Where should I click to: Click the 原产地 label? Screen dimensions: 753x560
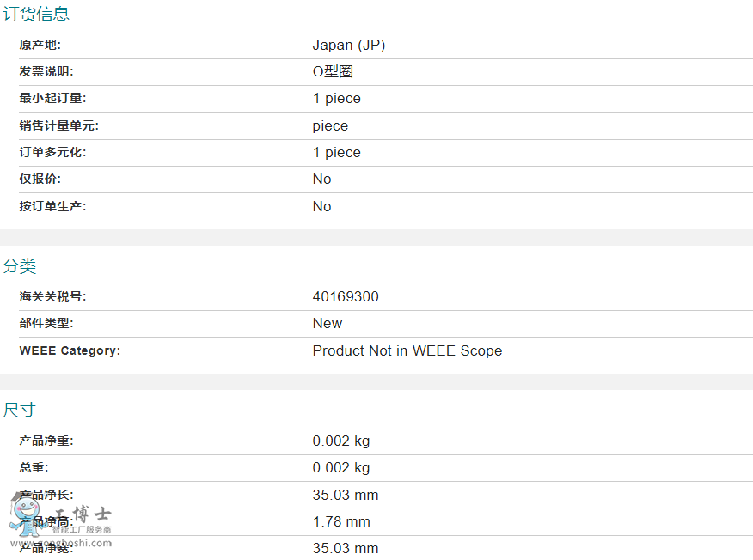coord(40,45)
